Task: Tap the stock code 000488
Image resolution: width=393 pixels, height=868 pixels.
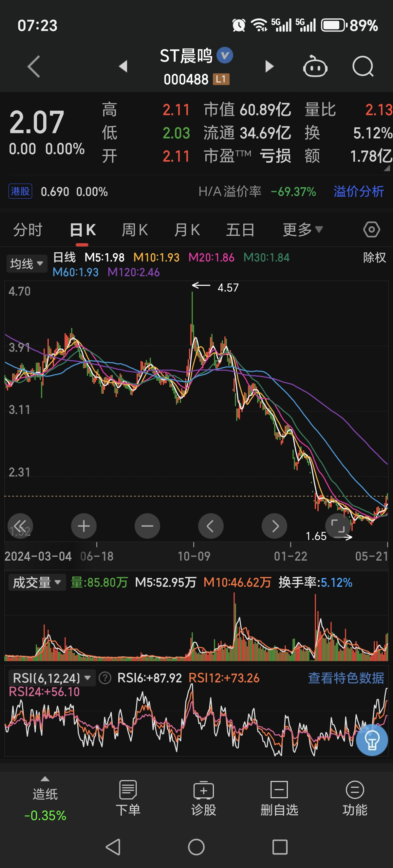Action: 186,80
